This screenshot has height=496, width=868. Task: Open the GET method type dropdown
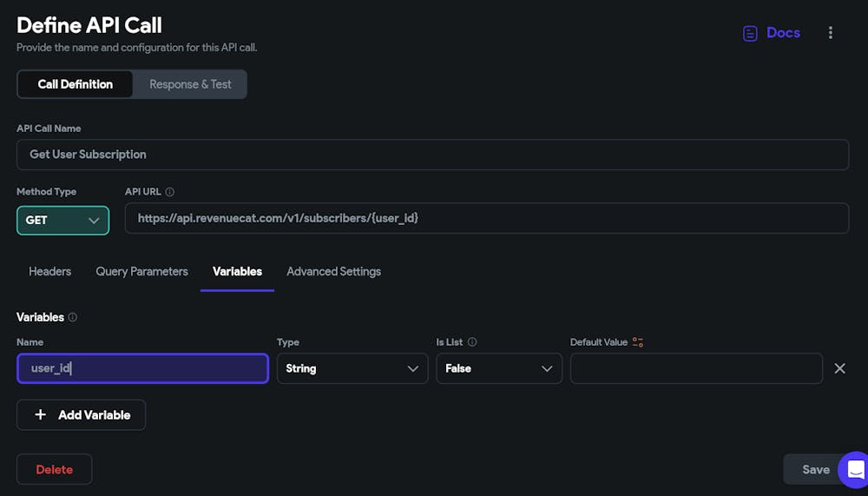[x=63, y=221]
